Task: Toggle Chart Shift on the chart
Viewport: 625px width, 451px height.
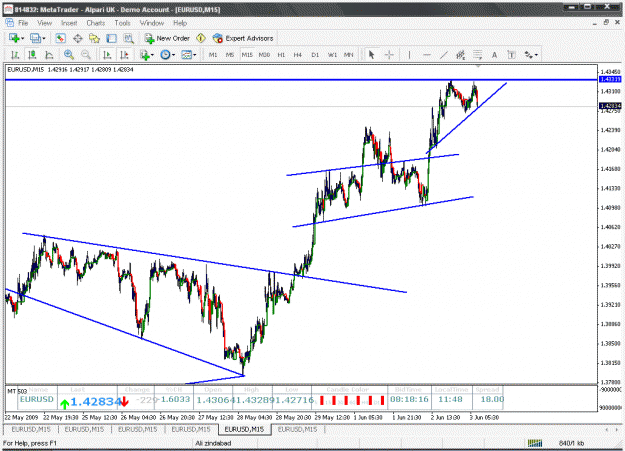Action: [x=124, y=55]
